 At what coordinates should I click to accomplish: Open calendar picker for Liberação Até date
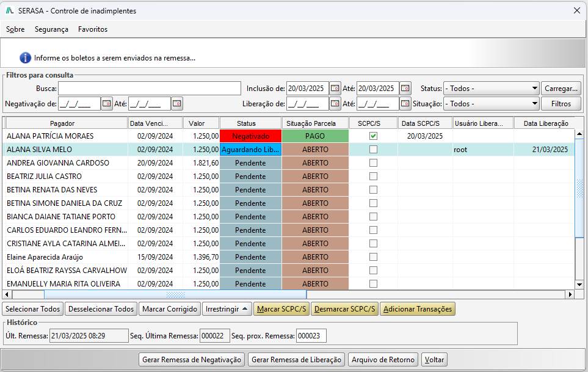405,103
